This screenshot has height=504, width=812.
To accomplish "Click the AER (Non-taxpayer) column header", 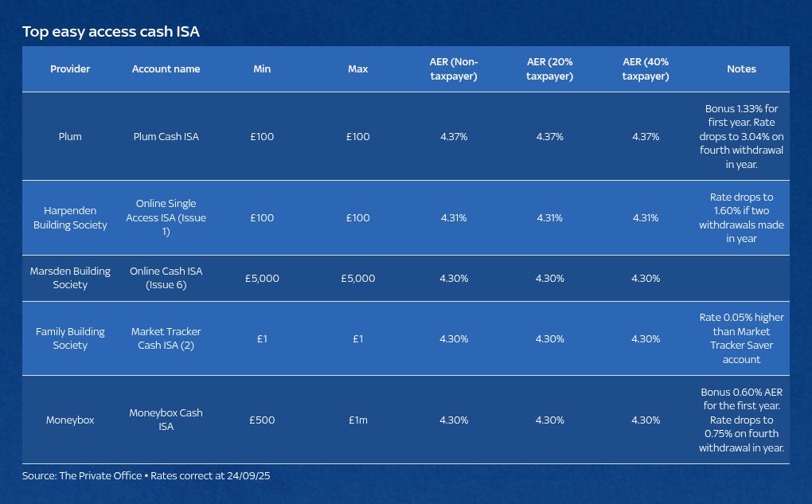I will point(454,69).
